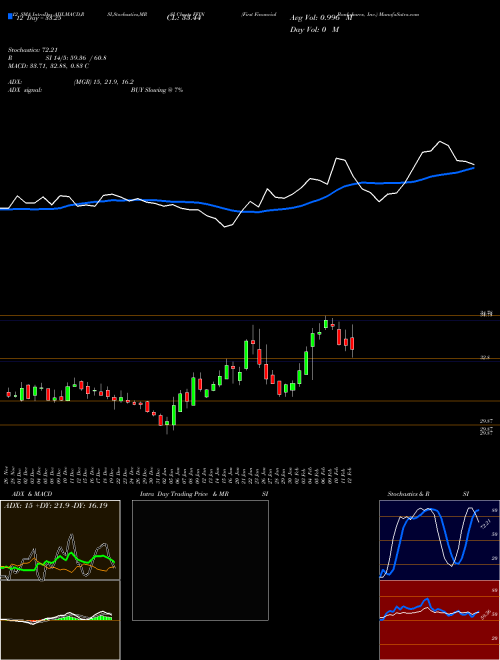
Task: Click the 'SI 14/3' RSI values line
Action: pos(76,58)
